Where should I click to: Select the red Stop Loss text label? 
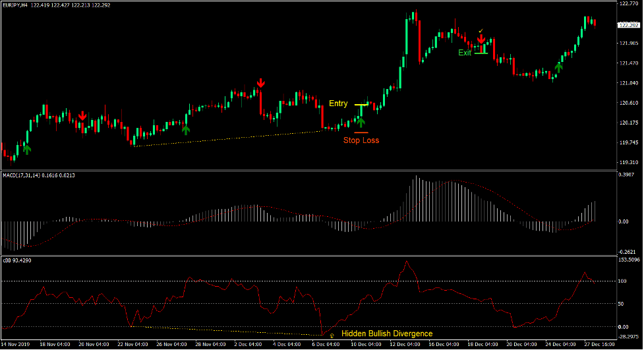pos(361,140)
